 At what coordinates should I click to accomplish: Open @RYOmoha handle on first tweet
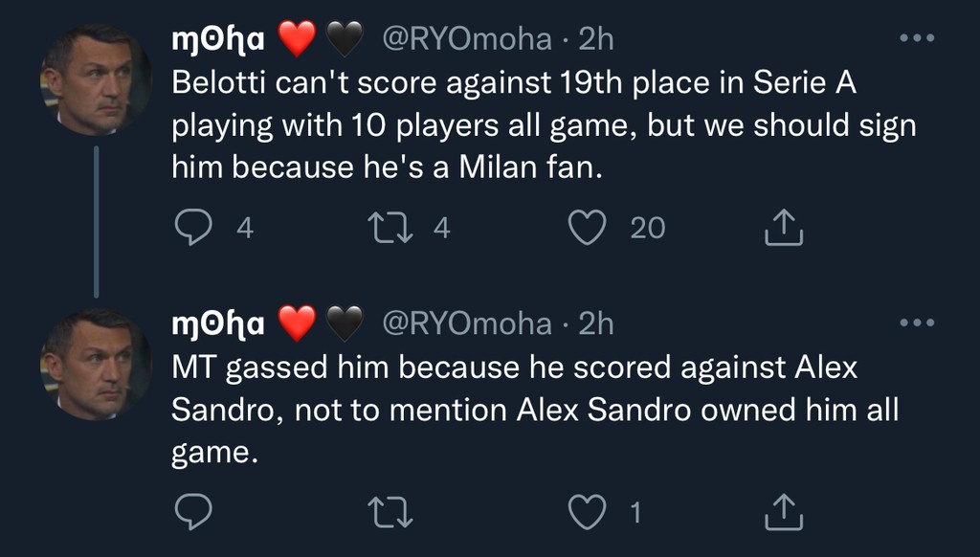pyautogui.click(x=467, y=38)
